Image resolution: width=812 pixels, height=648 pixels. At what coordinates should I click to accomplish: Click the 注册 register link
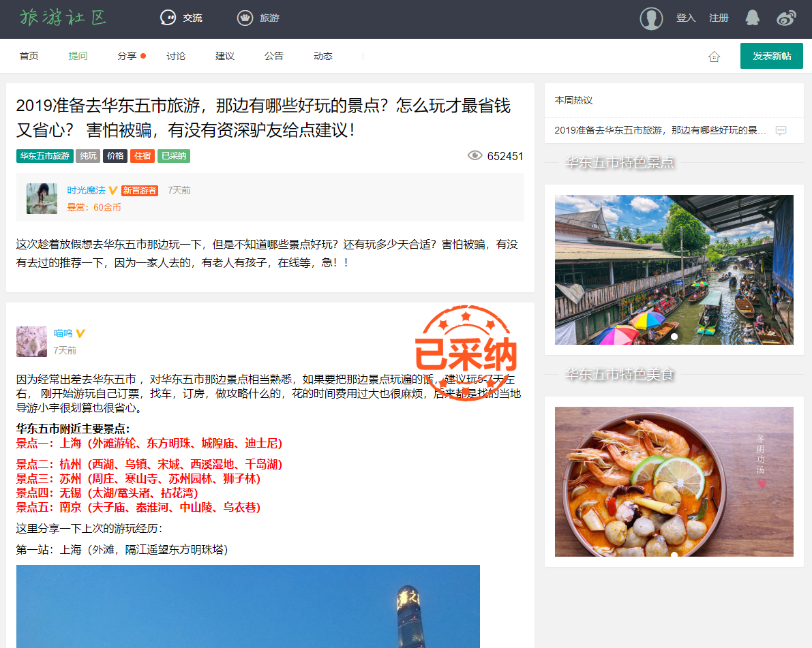click(x=719, y=18)
